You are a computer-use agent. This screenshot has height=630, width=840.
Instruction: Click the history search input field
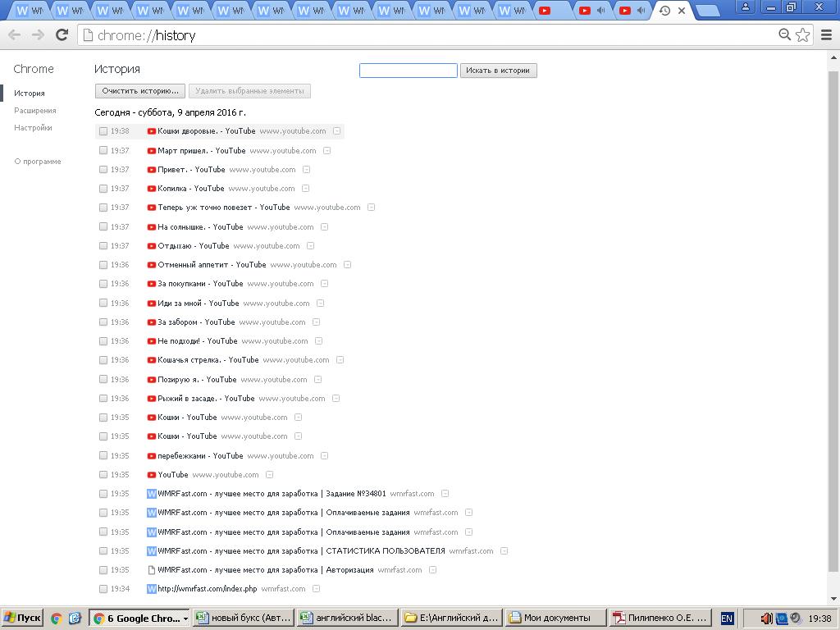click(x=409, y=71)
